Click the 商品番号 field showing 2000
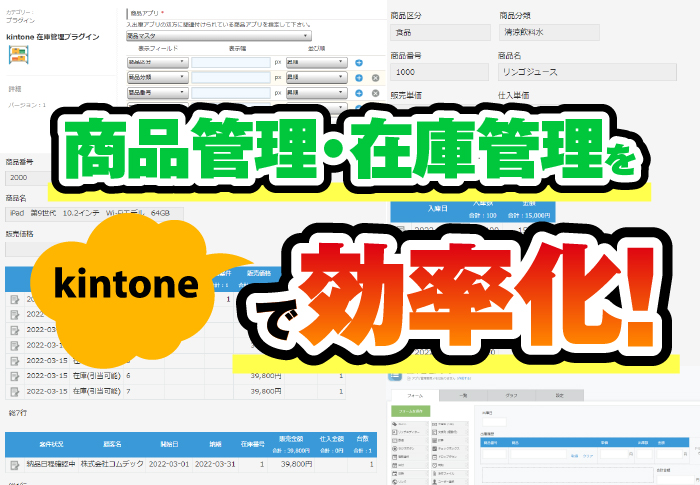Viewport: 700px width, 485px height. point(29,178)
